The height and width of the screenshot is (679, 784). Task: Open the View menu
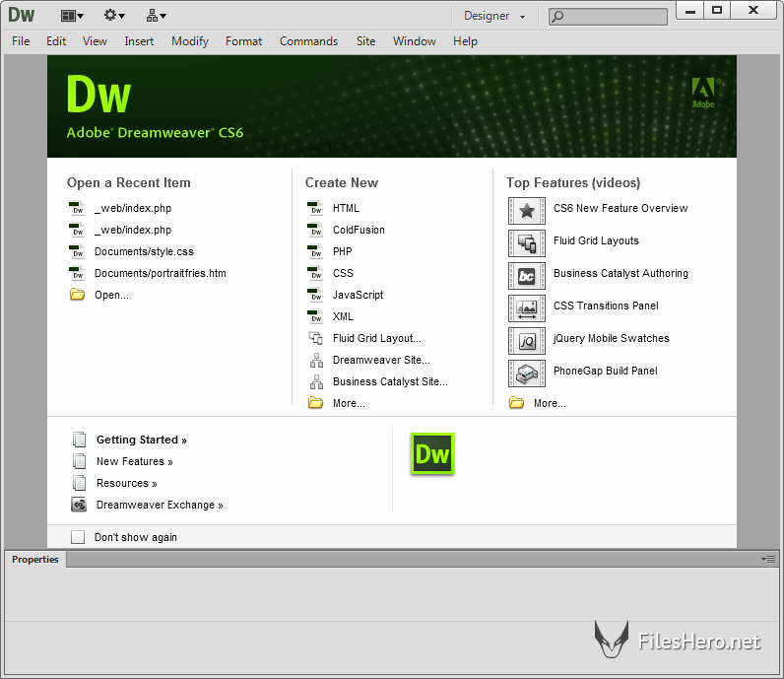(x=95, y=41)
